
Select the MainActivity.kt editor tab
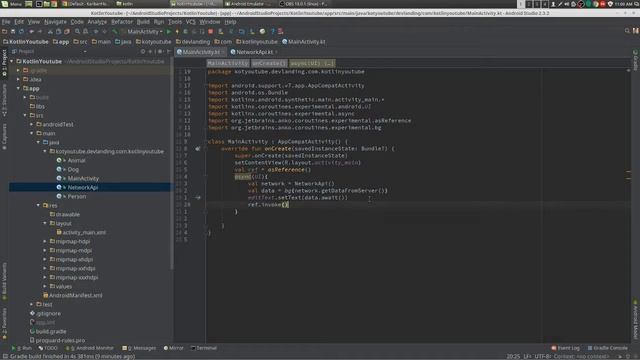point(200,52)
